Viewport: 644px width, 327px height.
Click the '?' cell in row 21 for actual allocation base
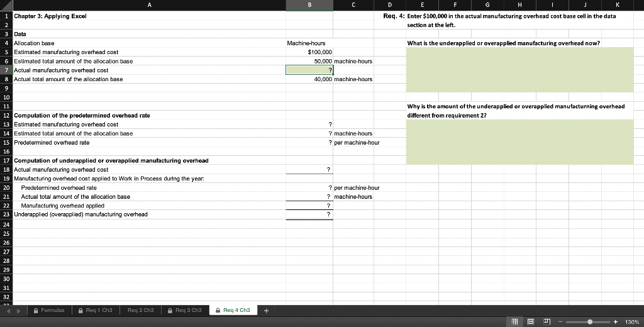pyautogui.click(x=309, y=197)
